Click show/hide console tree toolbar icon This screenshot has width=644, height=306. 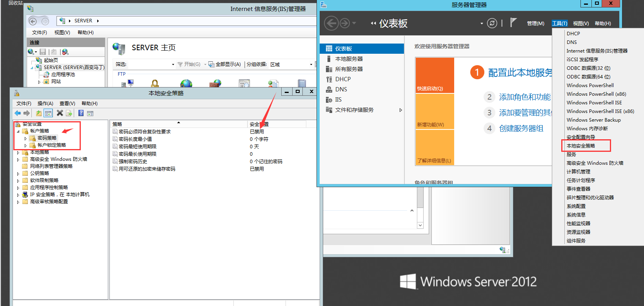[x=48, y=113]
